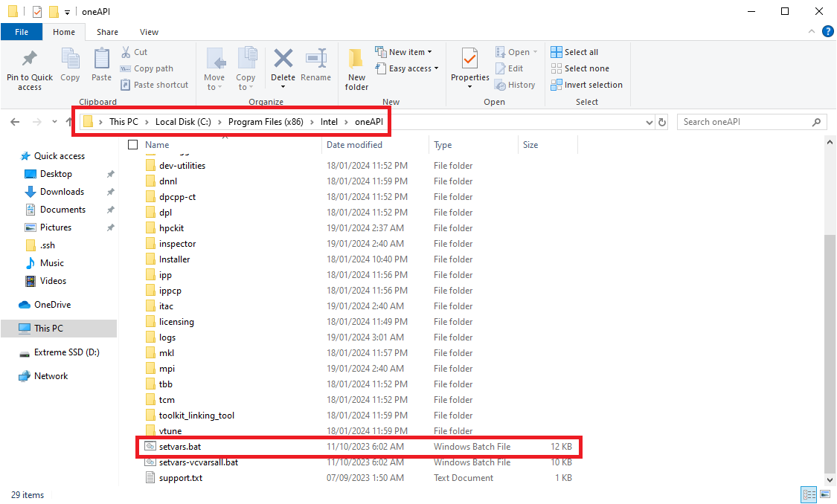Click the Select none button
The image size is (837, 504).
pos(580,68)
